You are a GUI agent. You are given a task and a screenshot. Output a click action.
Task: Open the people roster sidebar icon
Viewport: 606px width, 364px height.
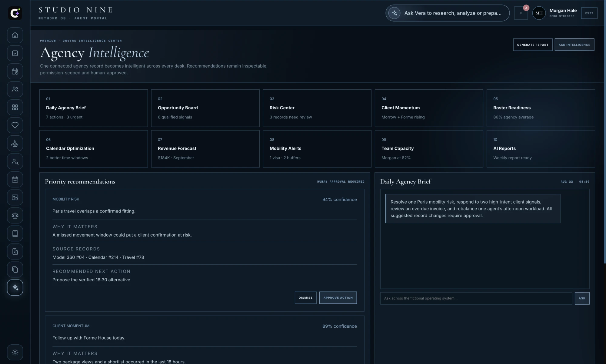click(x=15, y=89)
